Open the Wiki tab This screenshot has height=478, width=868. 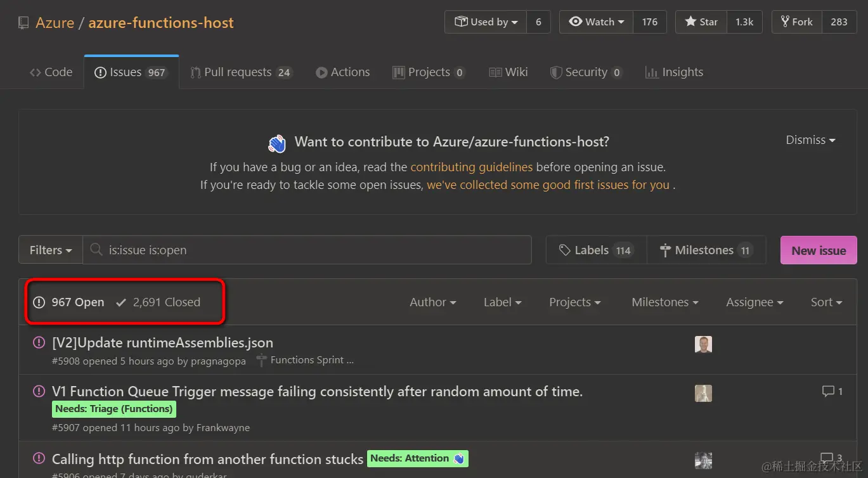[508, 72]
